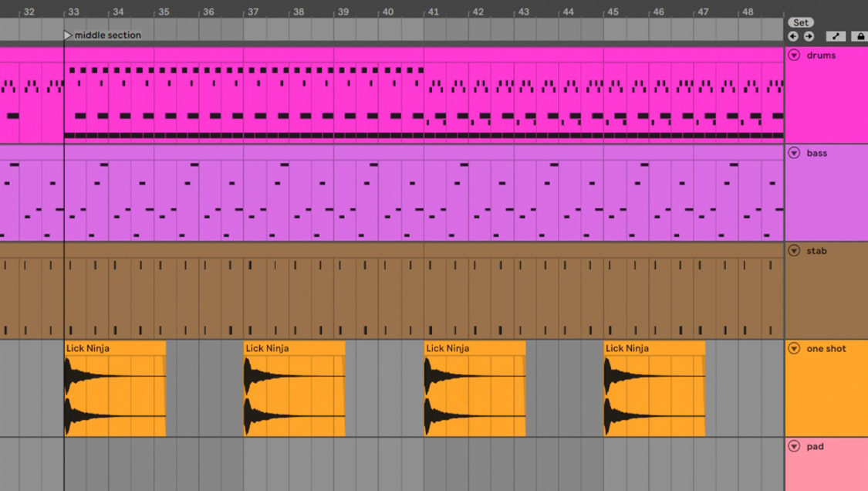Click the circled fold icon on pad track
Image resolution: width=868 pixels, height=491 pixels.
(x=794, y=446)
